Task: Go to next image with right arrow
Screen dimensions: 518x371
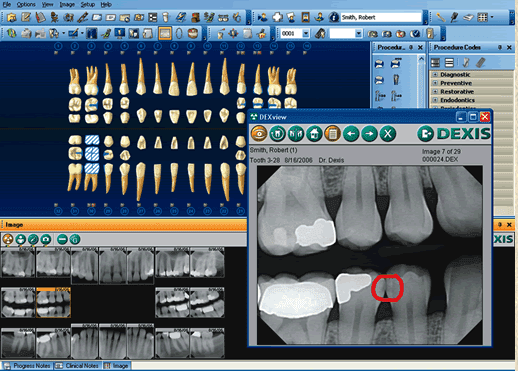Action: click(x=369, y=134)
